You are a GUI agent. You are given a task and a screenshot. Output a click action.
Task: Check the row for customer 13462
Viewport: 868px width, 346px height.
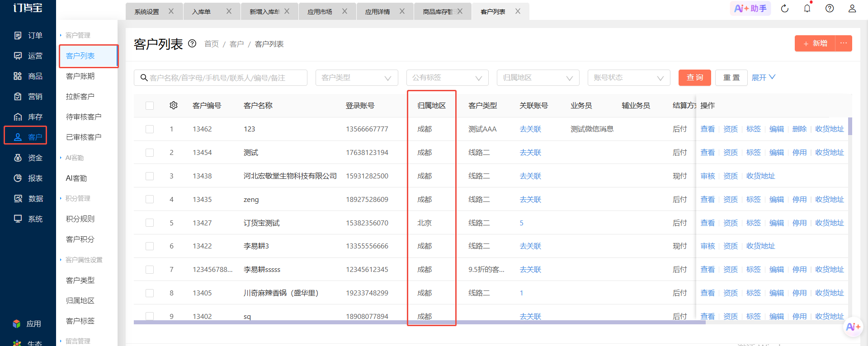(150, 129)
